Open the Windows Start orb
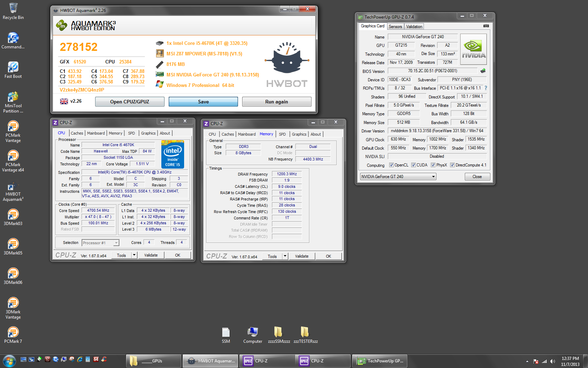The height and width of the screenshot is (368, 588). (9, 361)
